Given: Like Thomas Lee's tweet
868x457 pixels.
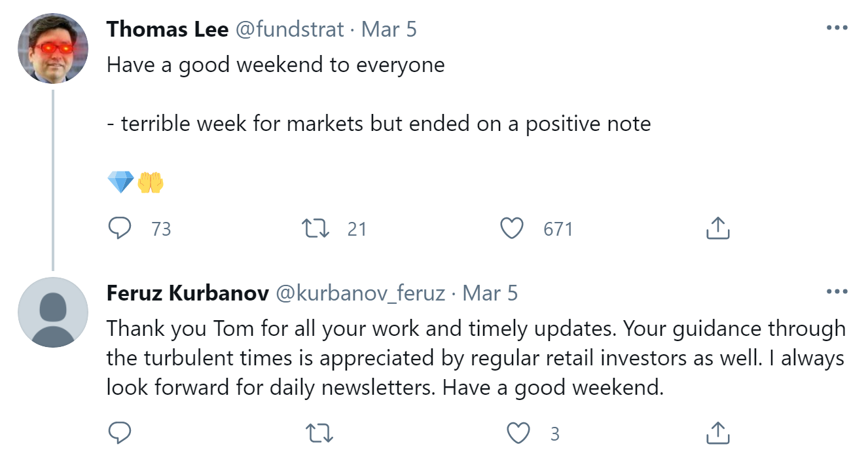Looking at the screenshot, I should [512, 228].
